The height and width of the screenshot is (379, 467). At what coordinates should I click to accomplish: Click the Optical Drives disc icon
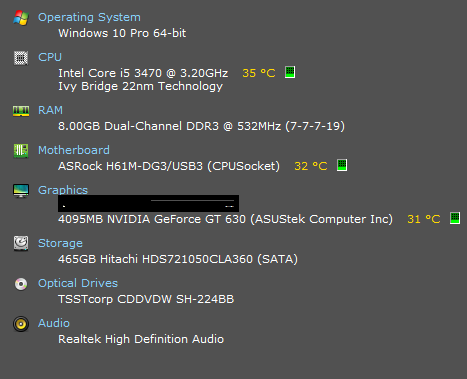(21, 284)
